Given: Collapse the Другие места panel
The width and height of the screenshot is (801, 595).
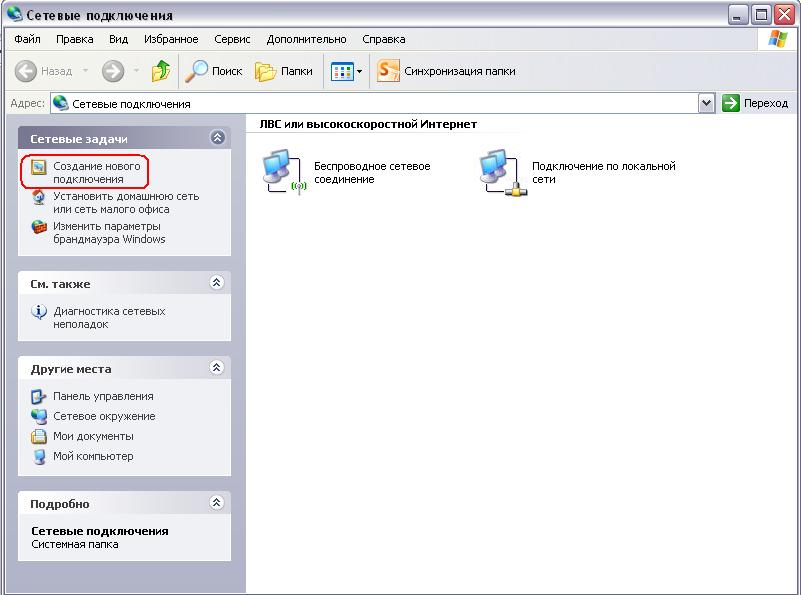Looking at the screenshot, I should [x=217, y=368].
